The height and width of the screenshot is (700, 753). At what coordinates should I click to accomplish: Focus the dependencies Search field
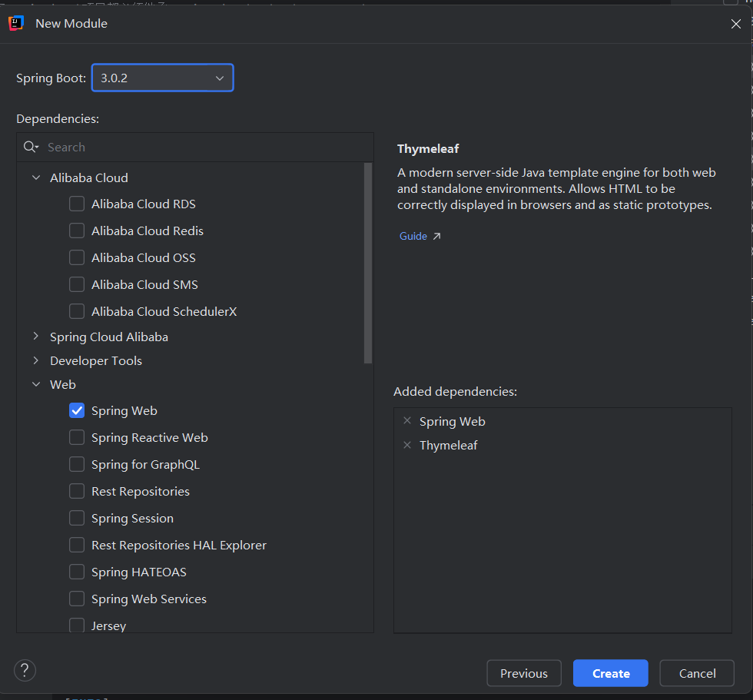click(x=195, y=147)
